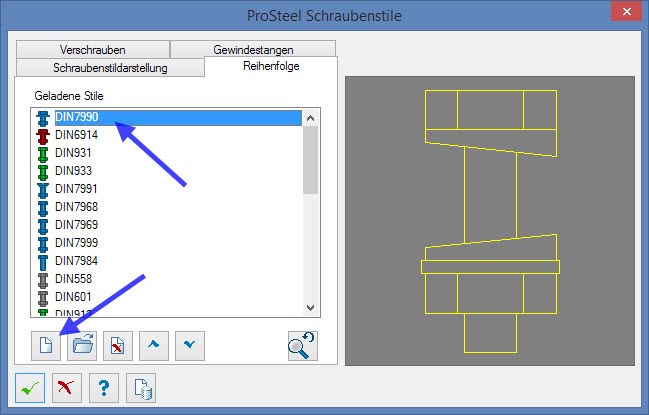Click the list scrollbar up arrow
Screen dimensions: 649x415
click(310, 118)
